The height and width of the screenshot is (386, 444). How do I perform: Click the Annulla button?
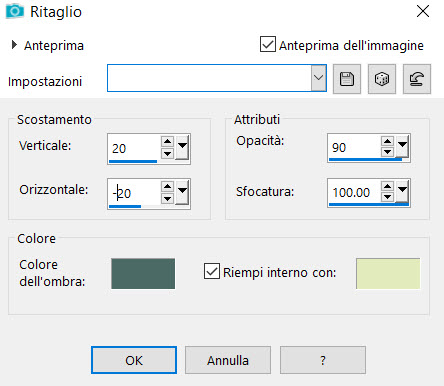[228, 360]
